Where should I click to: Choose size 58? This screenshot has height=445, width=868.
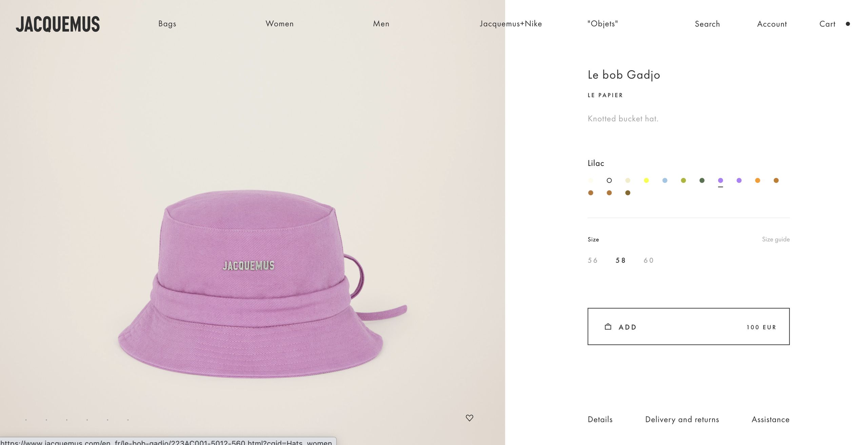coord(620,260)
